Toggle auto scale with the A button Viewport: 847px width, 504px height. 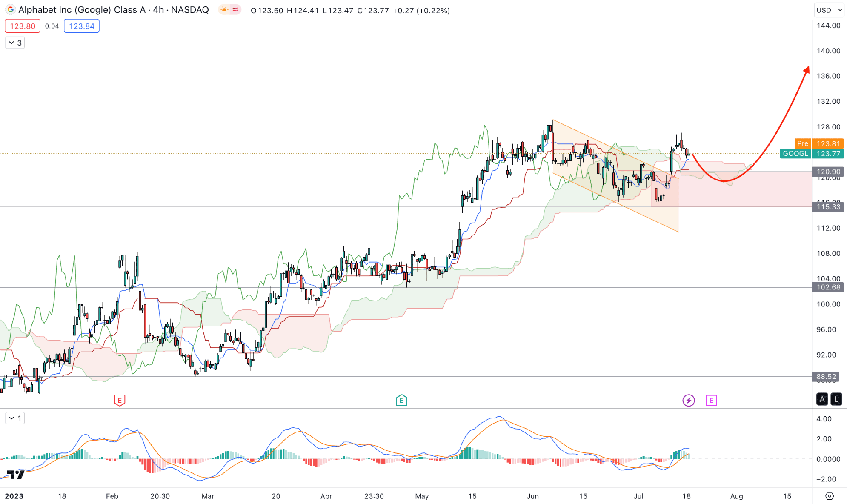coord(822,399)
